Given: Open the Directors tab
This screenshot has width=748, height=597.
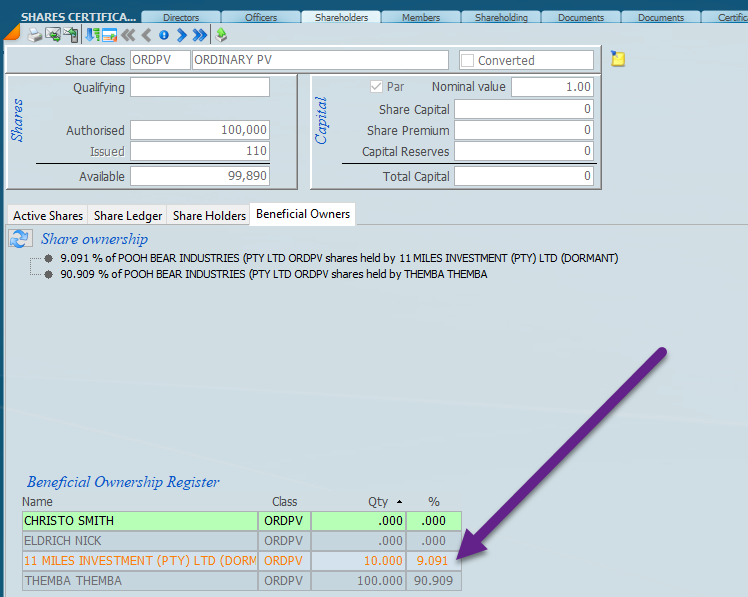Looking at the screenshot, I should pos(180,17).
